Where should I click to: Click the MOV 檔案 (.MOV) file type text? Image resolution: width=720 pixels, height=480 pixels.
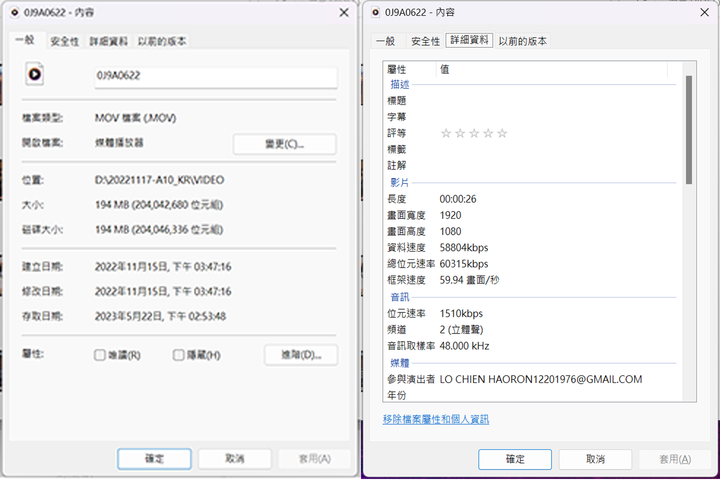[135, 118]
